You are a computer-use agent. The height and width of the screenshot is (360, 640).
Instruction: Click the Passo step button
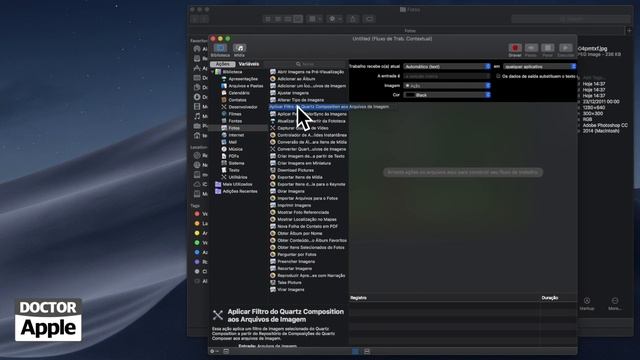pyautogui.click(x=531, y=48)
